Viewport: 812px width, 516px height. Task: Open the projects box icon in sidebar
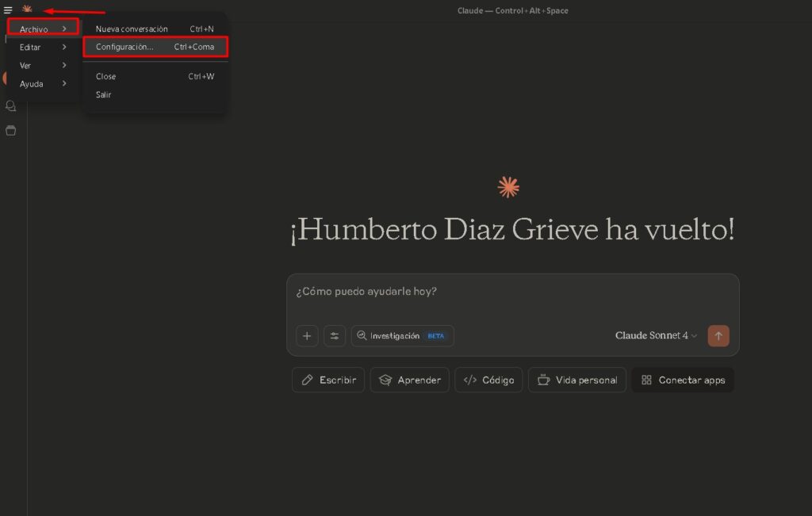[x=11, y=130]
